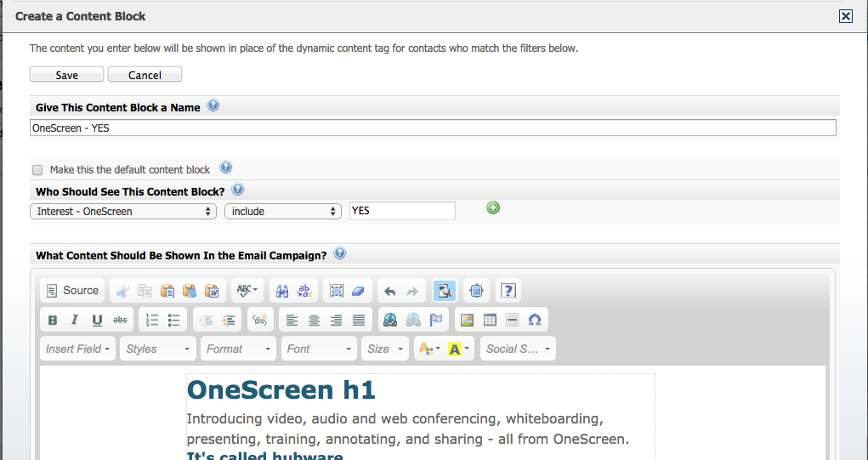Open the Social S... dropdown
Screen dimensions: 868x460
click(x=518, y=349)
